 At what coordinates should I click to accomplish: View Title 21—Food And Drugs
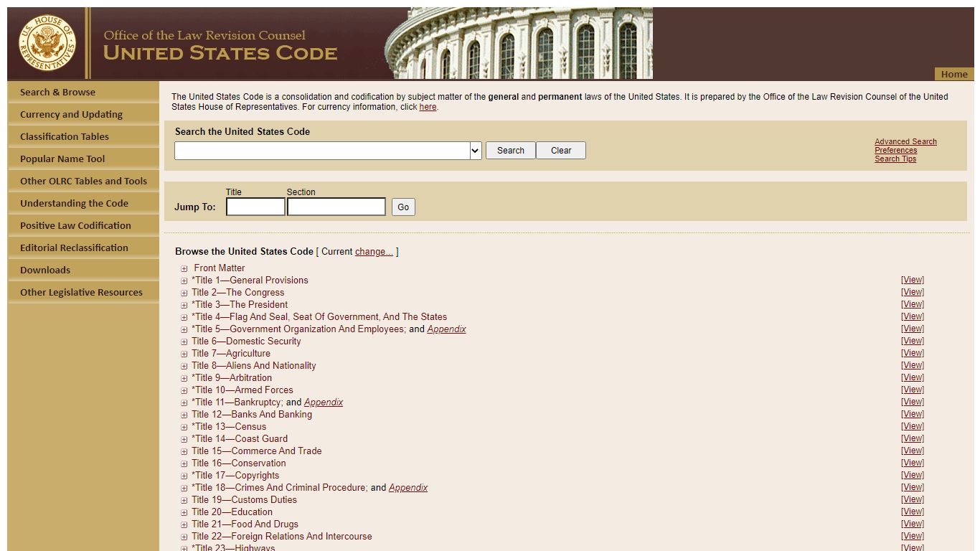point(913,524)
